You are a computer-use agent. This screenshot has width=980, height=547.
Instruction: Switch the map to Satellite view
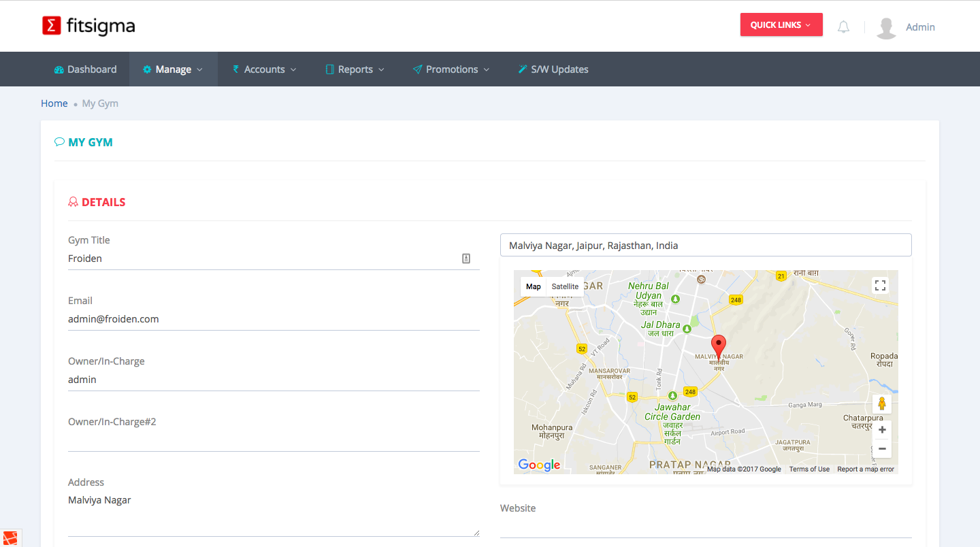(565, 286)
